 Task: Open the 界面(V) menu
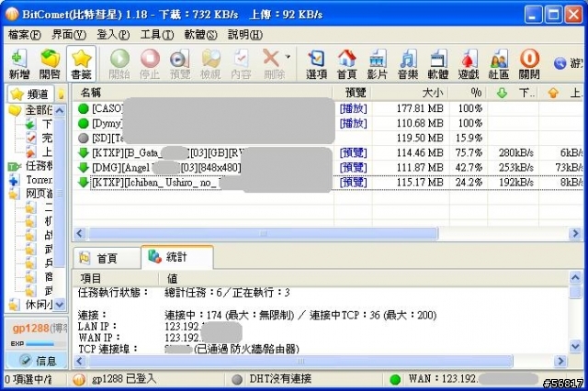pos(69,35)
